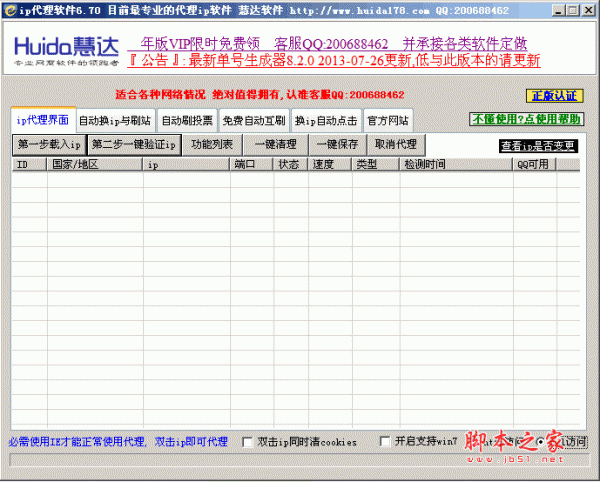Click 第二步一键验证ip button
Screen dimensions: 600x482
(134, 145)
